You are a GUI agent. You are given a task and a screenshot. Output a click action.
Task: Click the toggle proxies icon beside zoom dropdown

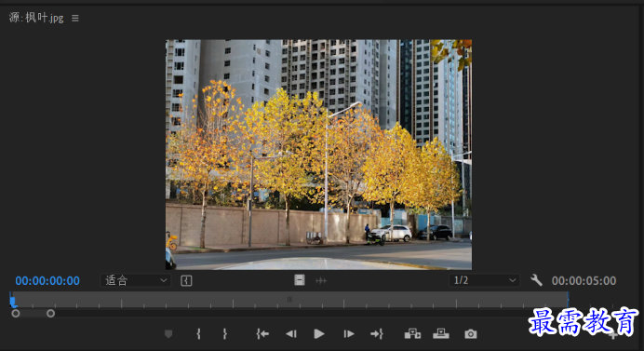pos(186,281)
